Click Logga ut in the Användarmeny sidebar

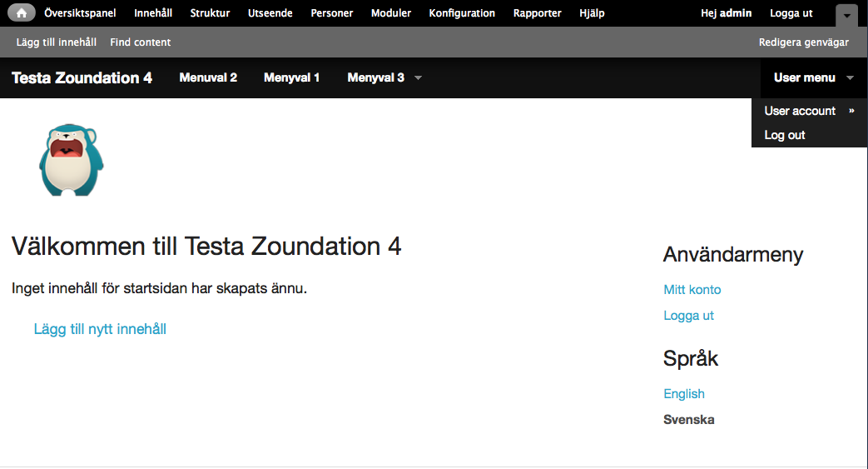point(689,316)
